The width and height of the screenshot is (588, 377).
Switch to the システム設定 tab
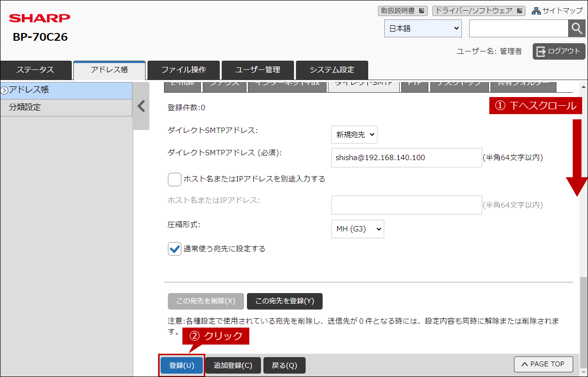(x=332, y=70)
